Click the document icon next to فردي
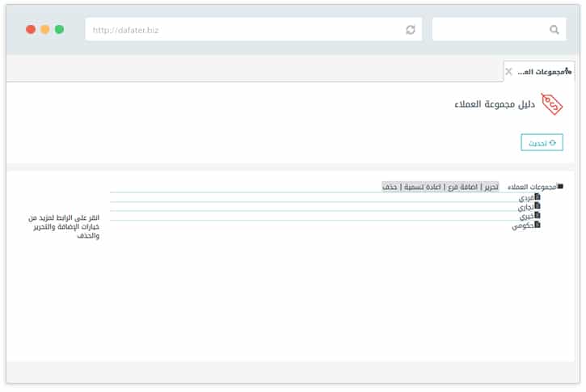Screen dimensions: 586x392 click(538, 196)
